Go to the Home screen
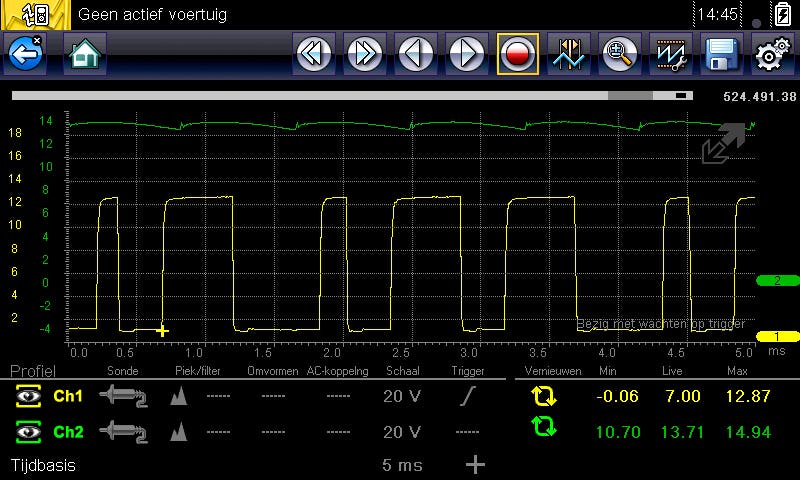 click(x=85, y=55)
